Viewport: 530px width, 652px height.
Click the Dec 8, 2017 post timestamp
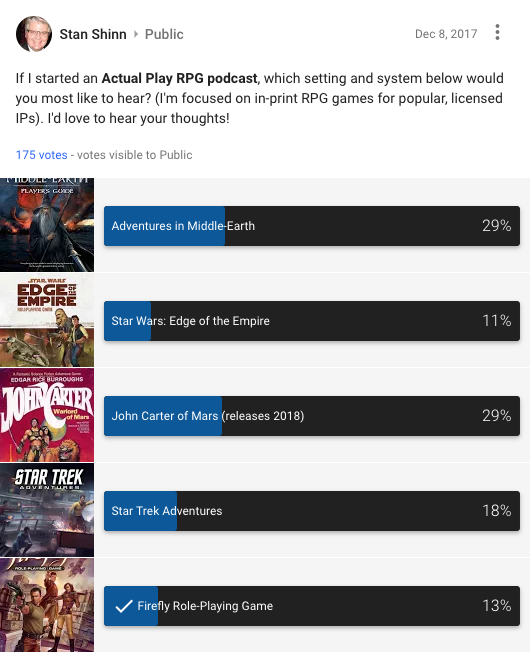(x=446, y=34)
